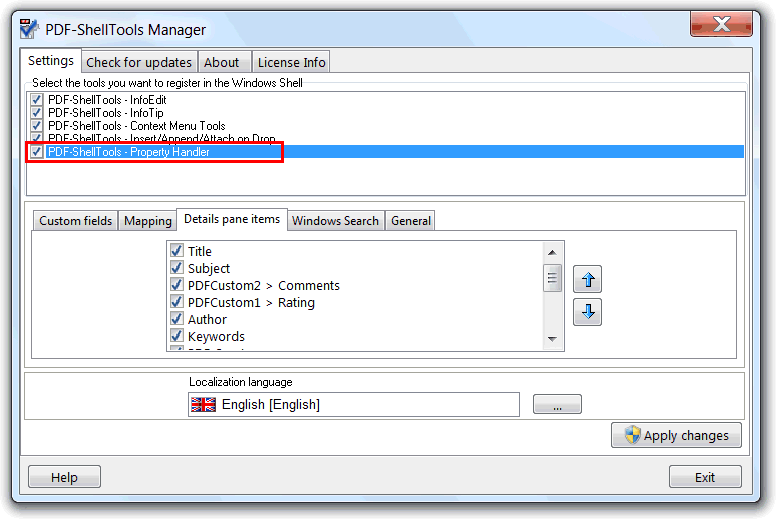
Task: Click the Apply changes button
Action: tap(676, 435)
